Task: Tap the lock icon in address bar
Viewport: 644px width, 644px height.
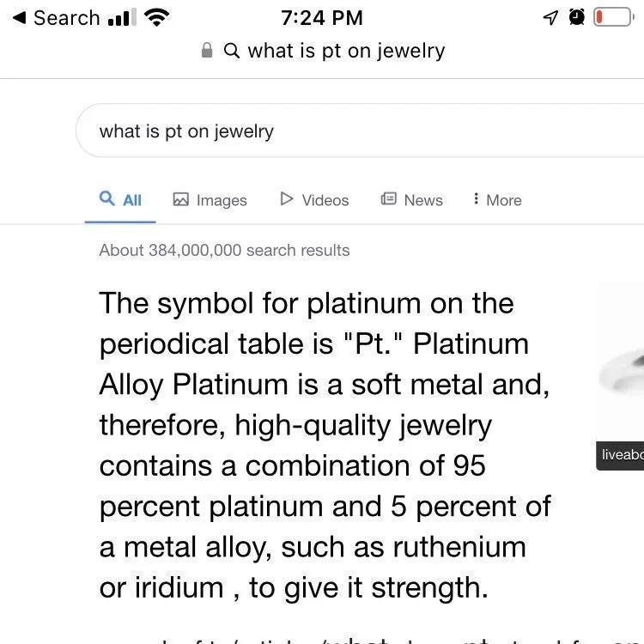Action: (x=207, y=51)
